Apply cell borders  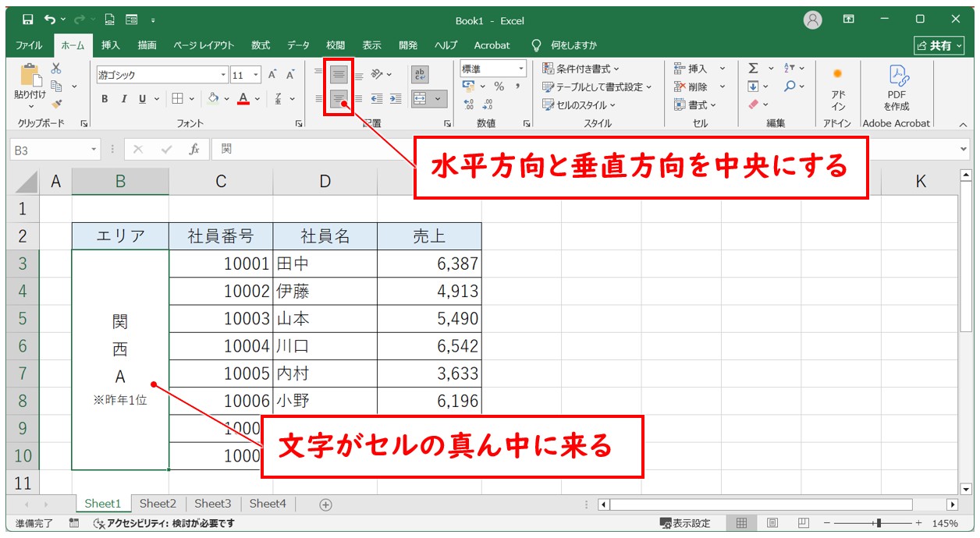tap(178, 99)
